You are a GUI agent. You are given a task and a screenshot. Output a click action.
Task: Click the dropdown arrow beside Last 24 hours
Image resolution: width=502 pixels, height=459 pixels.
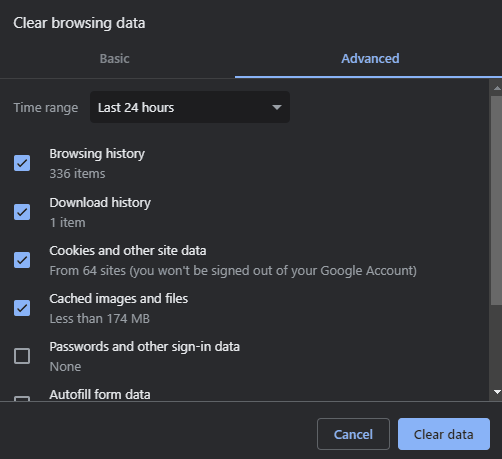click(277, 107)
